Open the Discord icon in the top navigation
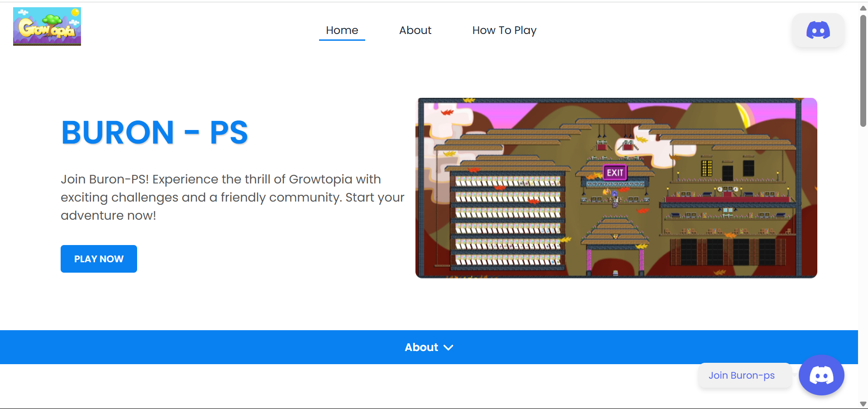 coord(818,30)
